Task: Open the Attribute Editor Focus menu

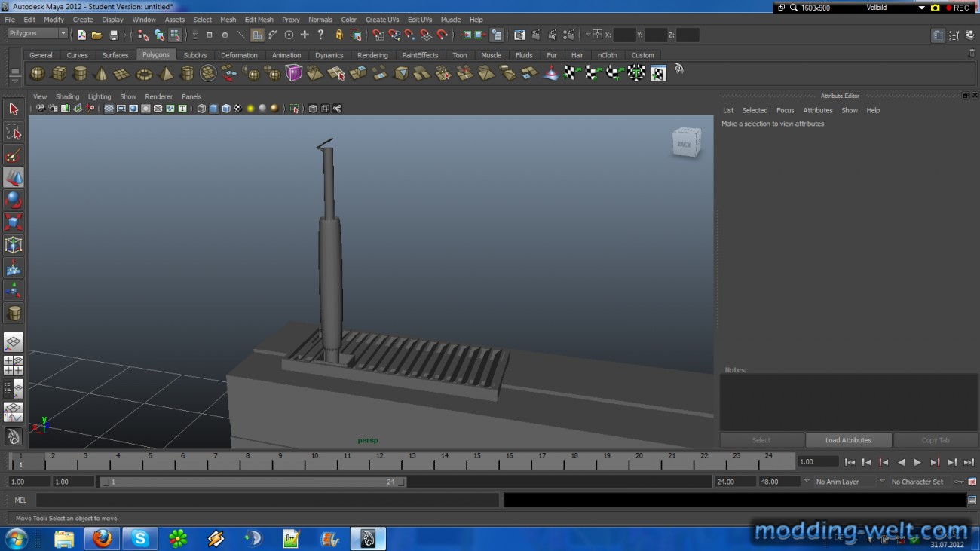Action: (785, 110)
